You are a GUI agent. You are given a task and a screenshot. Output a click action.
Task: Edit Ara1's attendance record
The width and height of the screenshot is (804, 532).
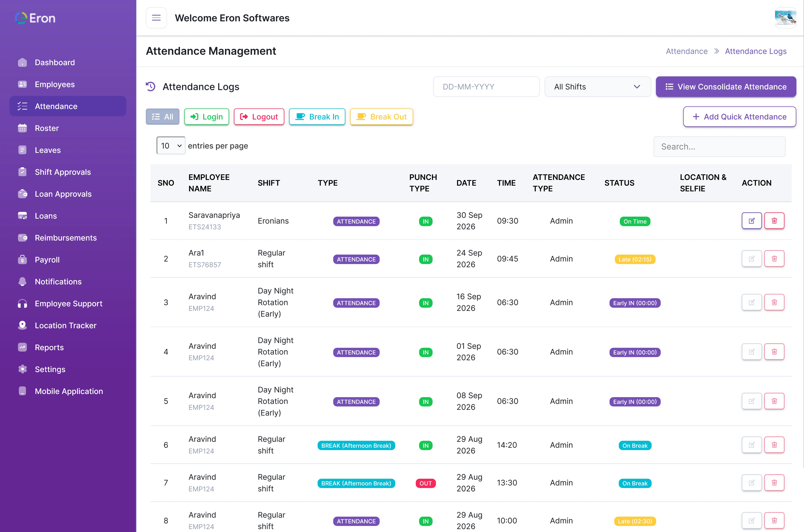[751, 259]
